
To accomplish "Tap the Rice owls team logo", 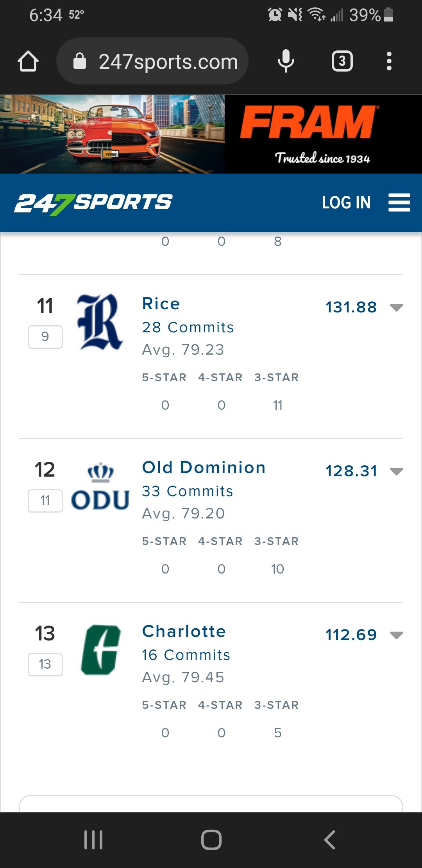I will point(100,322).
